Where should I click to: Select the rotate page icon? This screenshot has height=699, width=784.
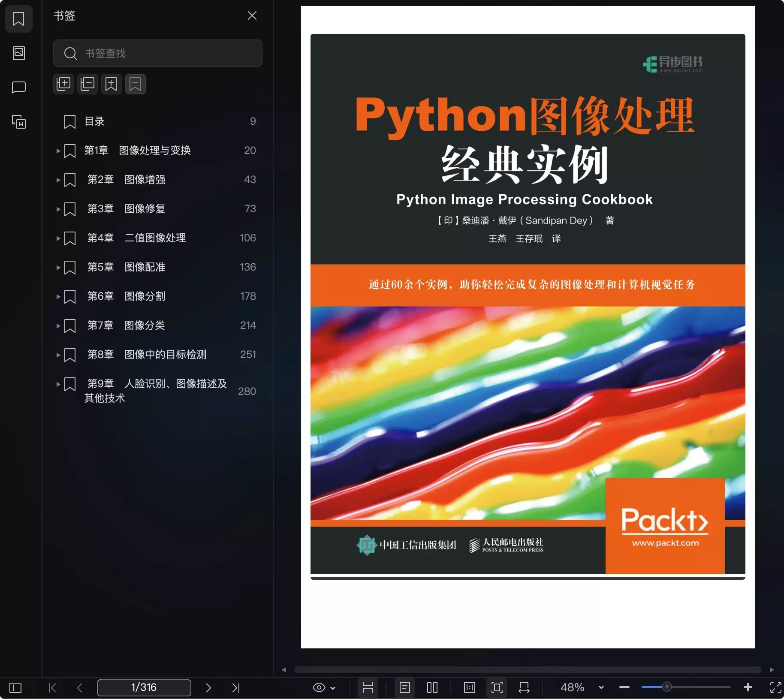pos(524,687)
